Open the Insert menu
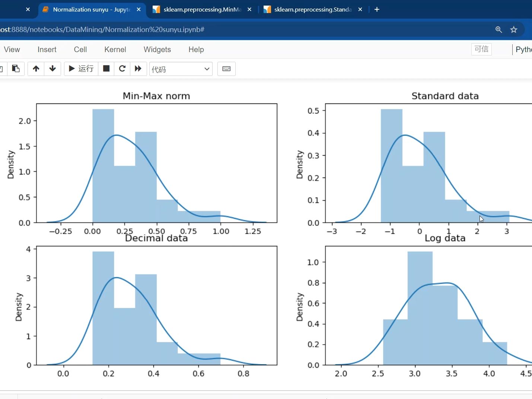Image resolution: width=532 pixels, height=399 pixels. (x=47, y=50)
